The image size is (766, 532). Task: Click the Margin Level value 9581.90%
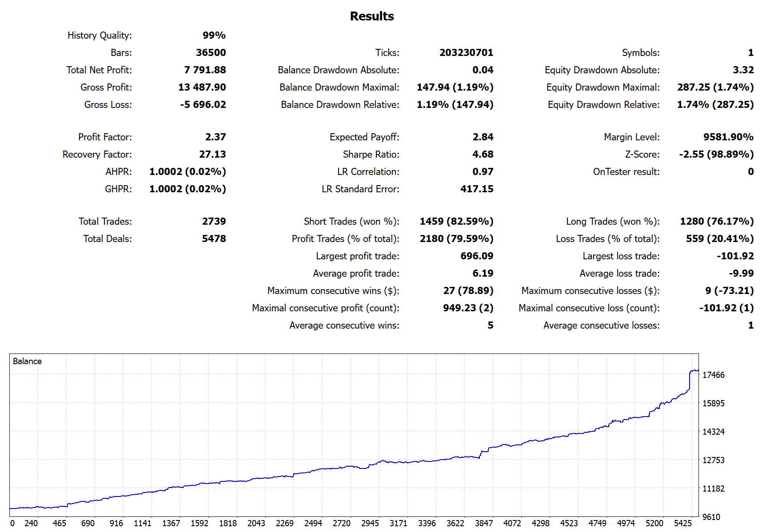click(728, 137)
